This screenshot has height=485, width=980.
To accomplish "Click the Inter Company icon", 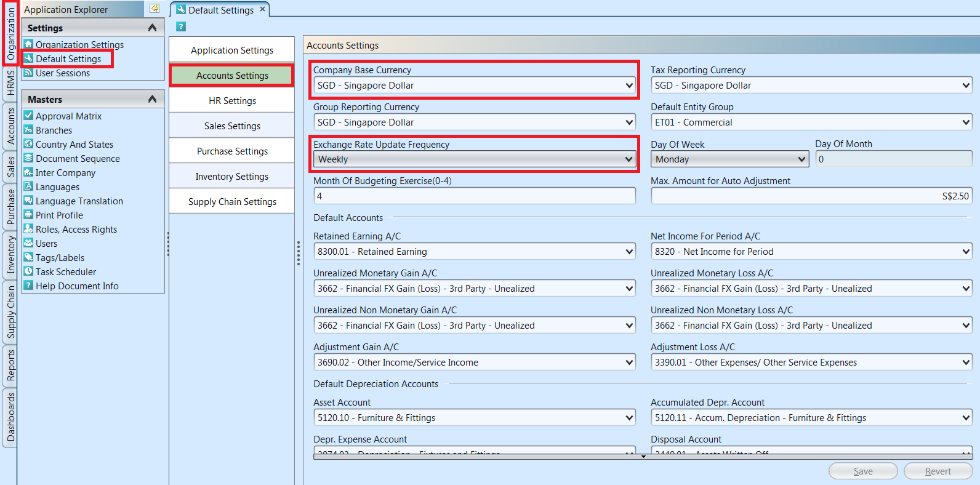I will pyautogui.click(x=28, y=172).
